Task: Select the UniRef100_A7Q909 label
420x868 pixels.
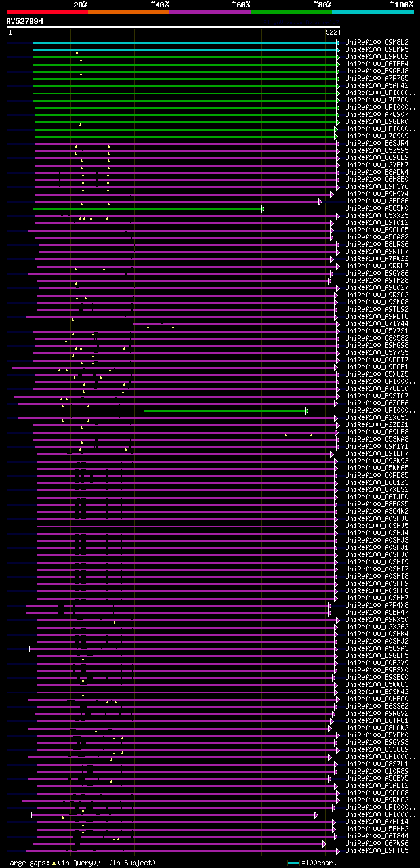Action: [377, 136]
